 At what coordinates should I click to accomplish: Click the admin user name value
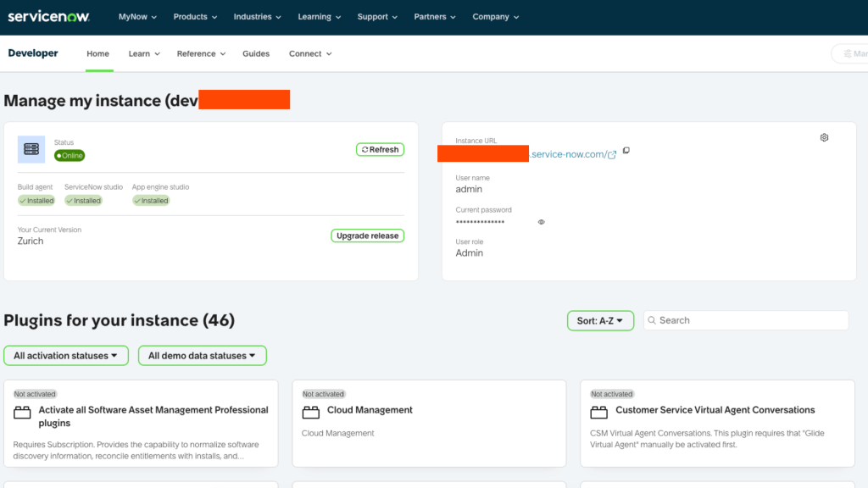tap(469, 189)
